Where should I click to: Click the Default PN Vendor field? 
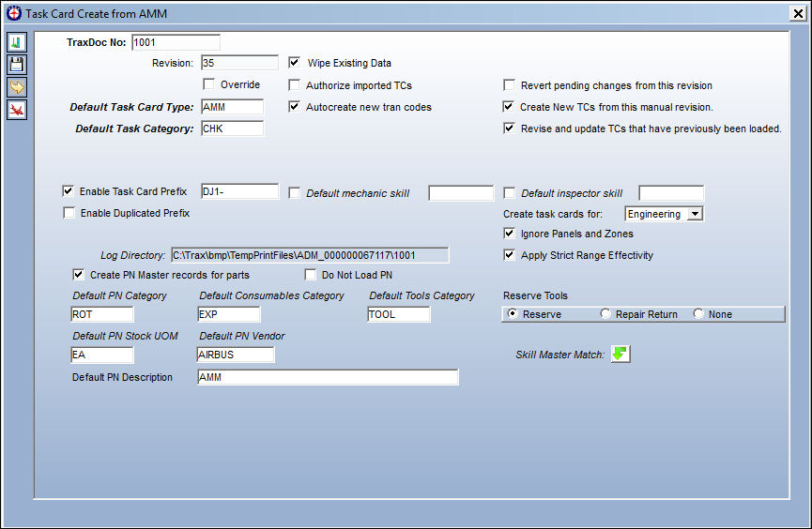coord(236,355)
